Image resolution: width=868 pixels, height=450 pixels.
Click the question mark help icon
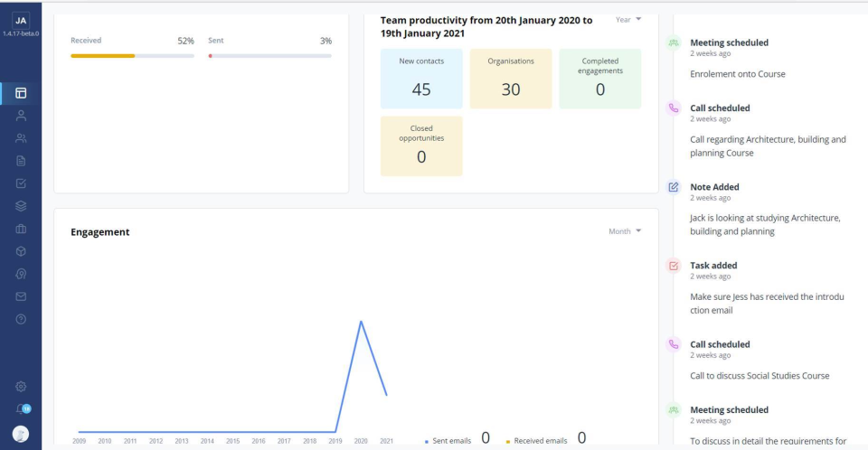tap(21, 319)
